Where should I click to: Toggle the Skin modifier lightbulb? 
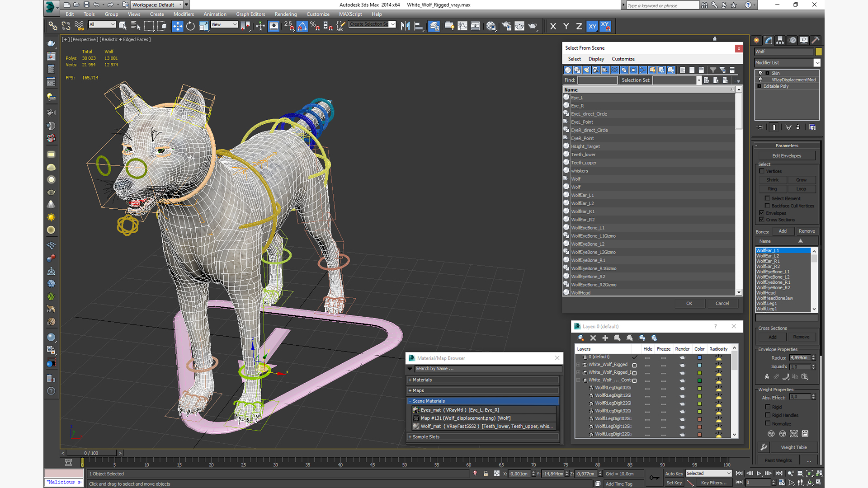click(760, 73)
